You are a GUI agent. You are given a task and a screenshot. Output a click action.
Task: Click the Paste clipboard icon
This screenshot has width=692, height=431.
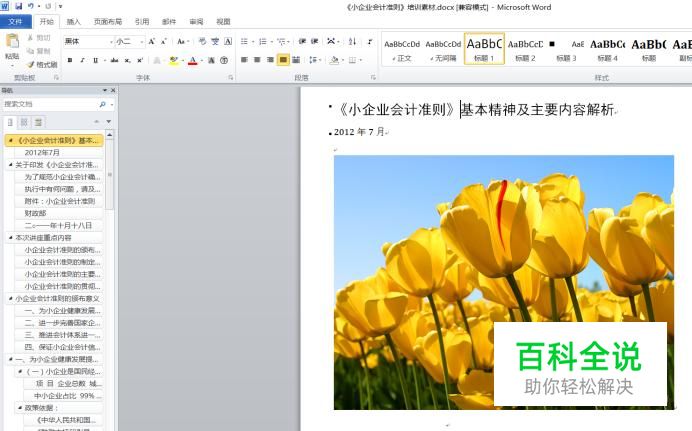point(12,42)
